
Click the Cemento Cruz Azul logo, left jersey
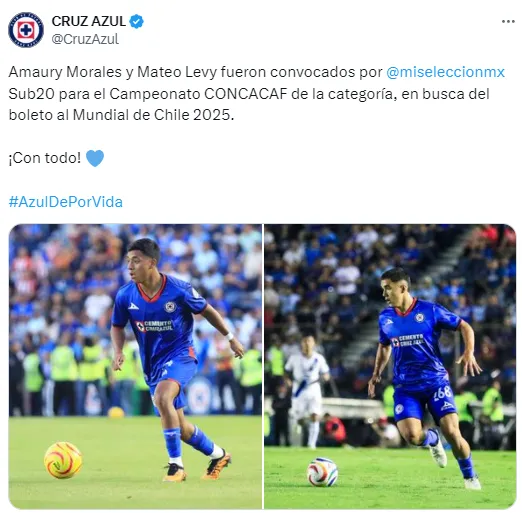tap(155, 326)
